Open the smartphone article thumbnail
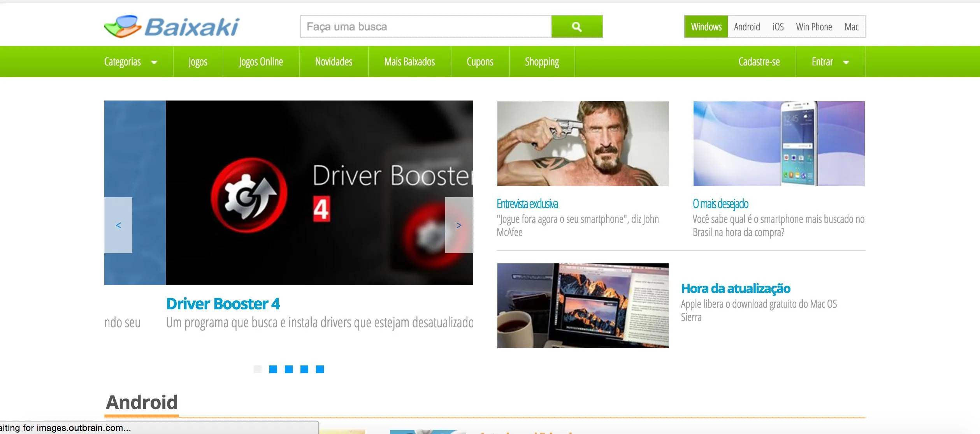The width and height of the screenshot is (980, 434). [x=779, y=144]
